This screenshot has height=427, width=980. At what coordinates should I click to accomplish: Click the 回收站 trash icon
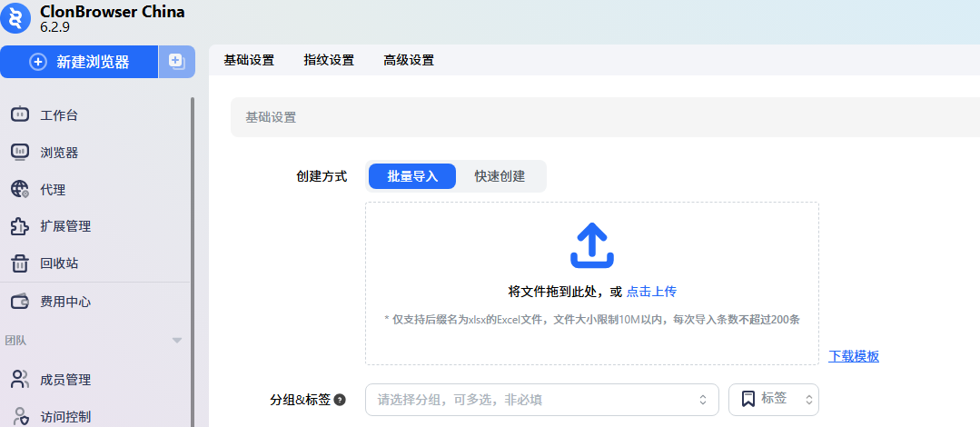20,263
